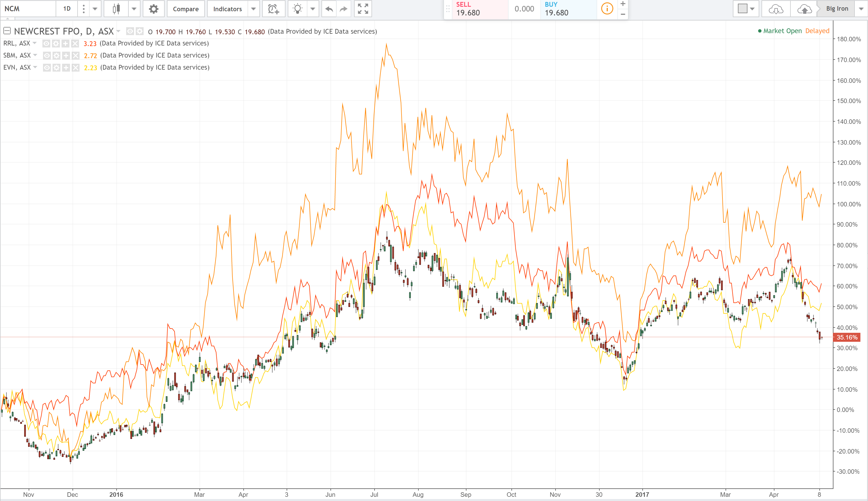
Task: Open chart properties gear in top toolbar
Action: [153, 9]
